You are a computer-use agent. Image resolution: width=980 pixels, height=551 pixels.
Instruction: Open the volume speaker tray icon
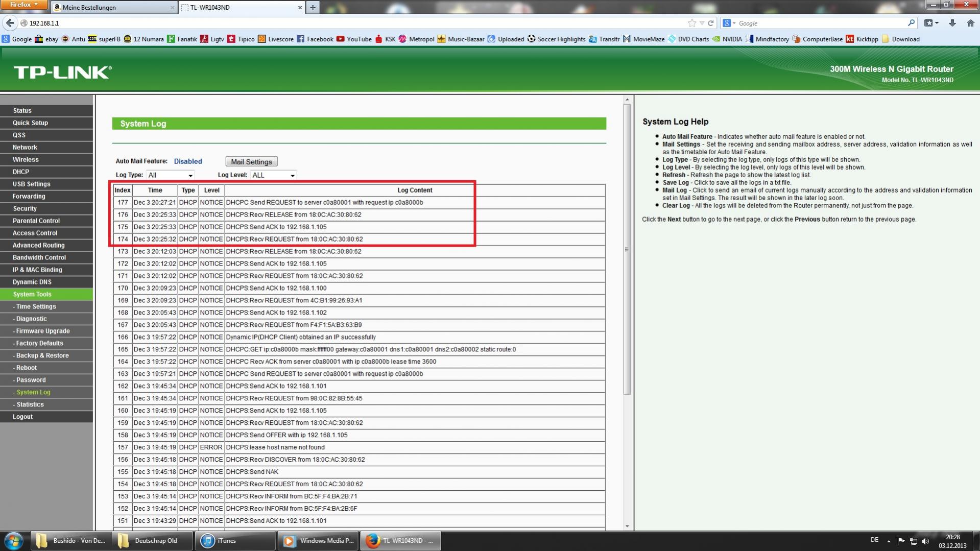(x=926, y=541)
